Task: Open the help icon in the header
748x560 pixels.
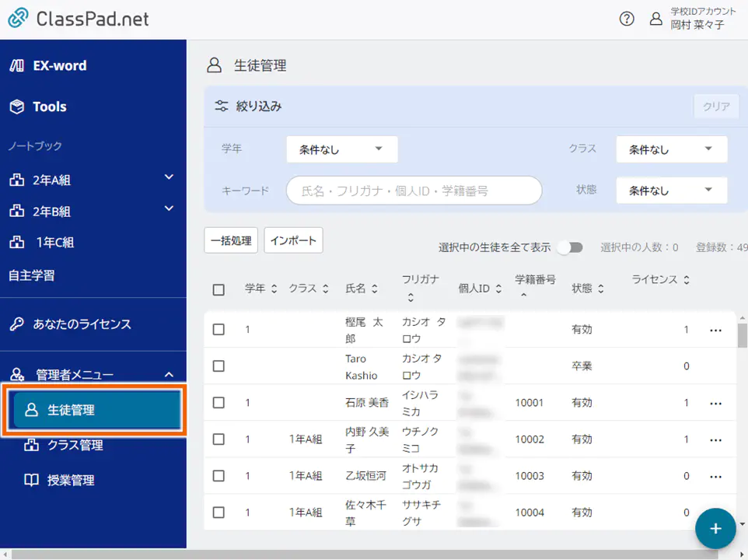Action: [627, 18]
